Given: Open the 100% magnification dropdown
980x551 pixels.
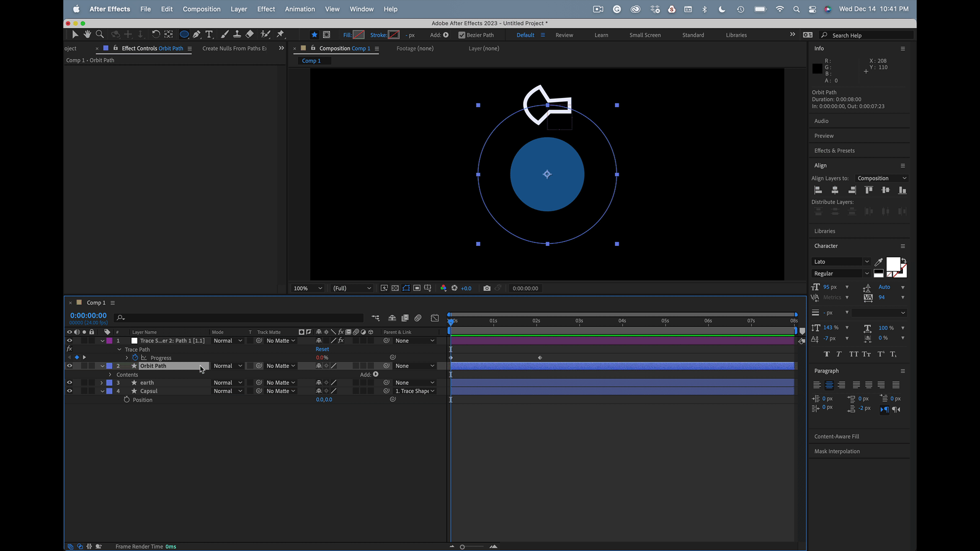Looking at the screenshot, I should (x=308, y=288).
